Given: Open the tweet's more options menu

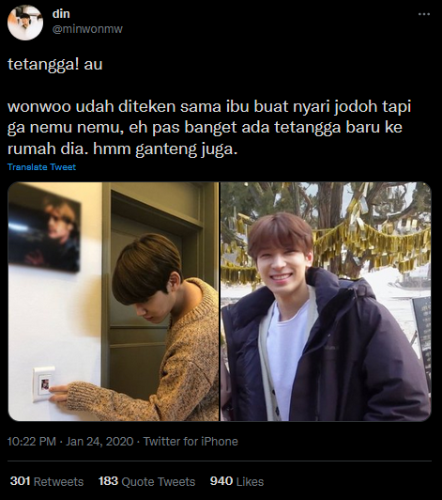Looking at the screenshot, I should tap(424, 14).
